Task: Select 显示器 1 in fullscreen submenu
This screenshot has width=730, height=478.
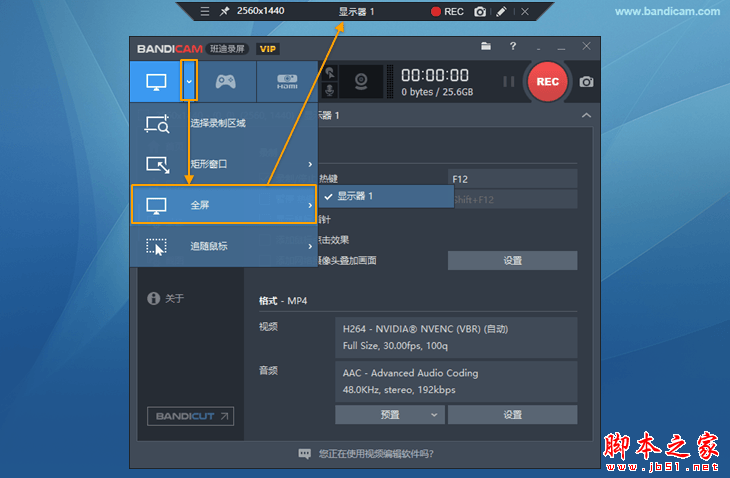Action: (386, 196)
